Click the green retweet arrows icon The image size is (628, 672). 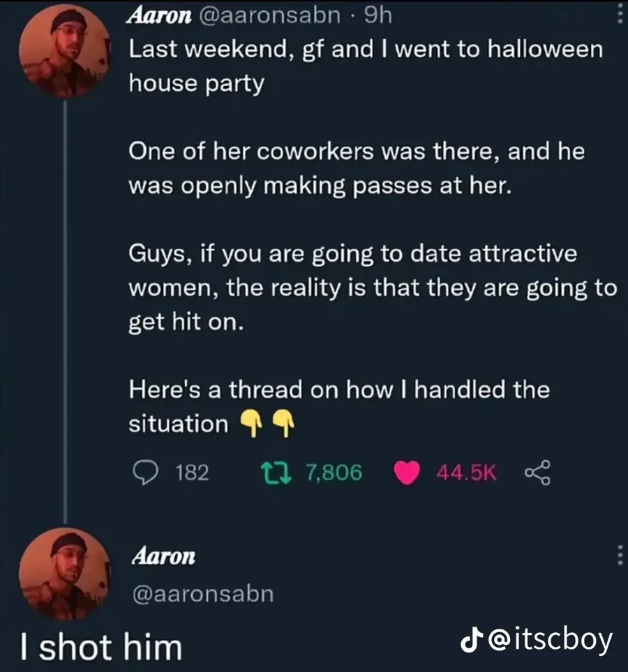pyautogui.click(x=277, y=472)
